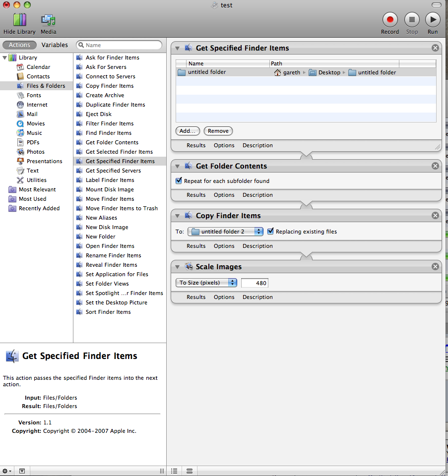Open the To destination folder popup

pos(225,232)
